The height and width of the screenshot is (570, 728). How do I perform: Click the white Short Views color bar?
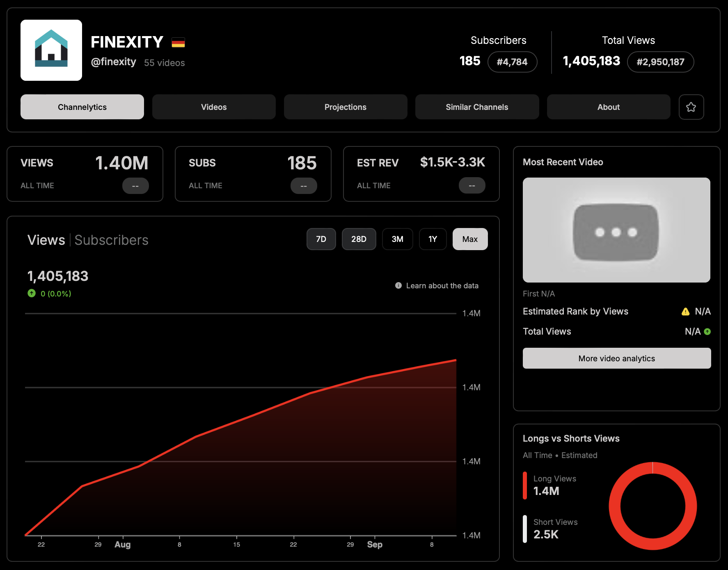pos(525,529)
